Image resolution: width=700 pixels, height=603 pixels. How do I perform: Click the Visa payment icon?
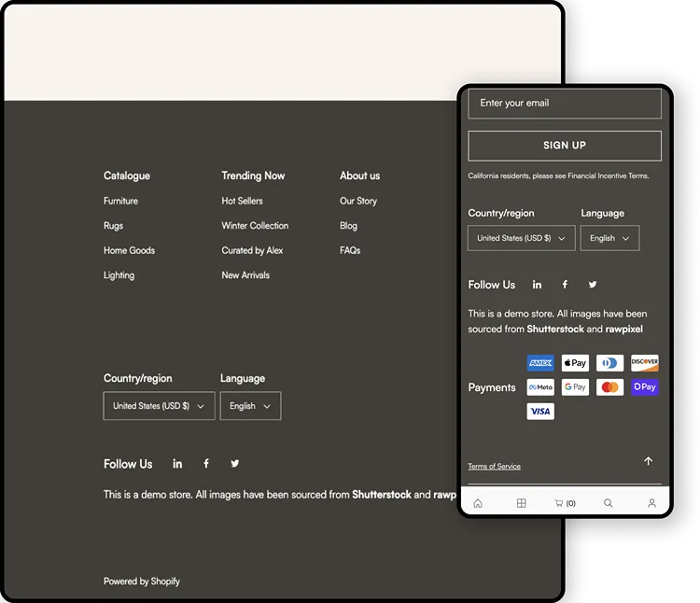pyautogui.click(x=540, y=412)
